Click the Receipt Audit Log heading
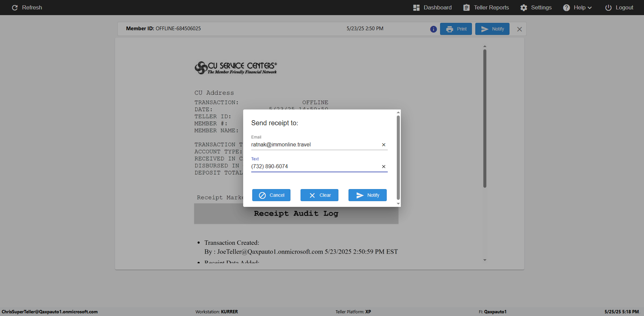This screenshot has height=316, width=644. click(296, 214)
